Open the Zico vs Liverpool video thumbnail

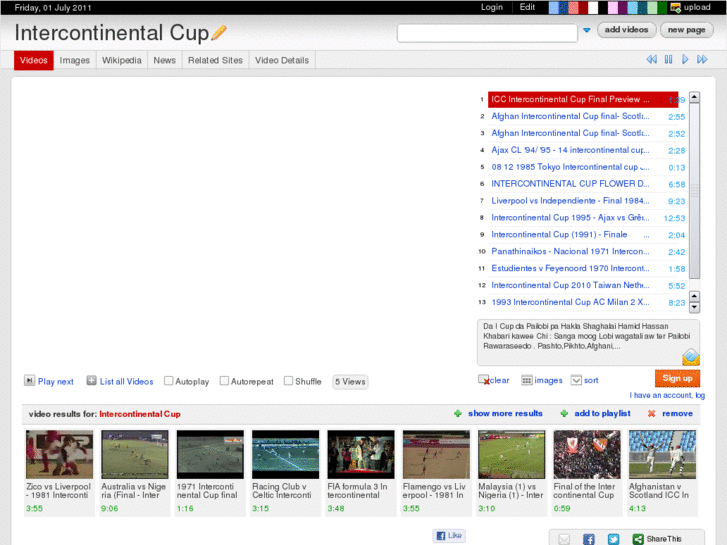59,455
